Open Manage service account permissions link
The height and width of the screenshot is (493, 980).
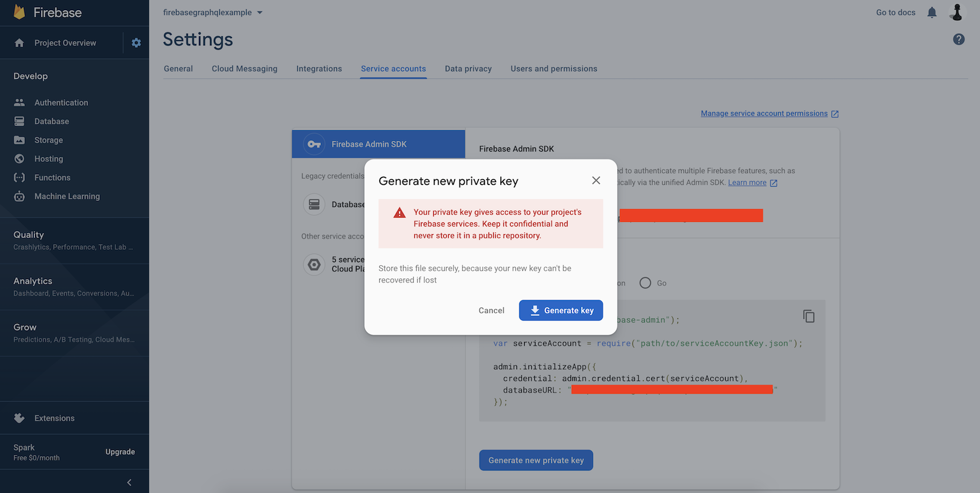click(764, 114)
